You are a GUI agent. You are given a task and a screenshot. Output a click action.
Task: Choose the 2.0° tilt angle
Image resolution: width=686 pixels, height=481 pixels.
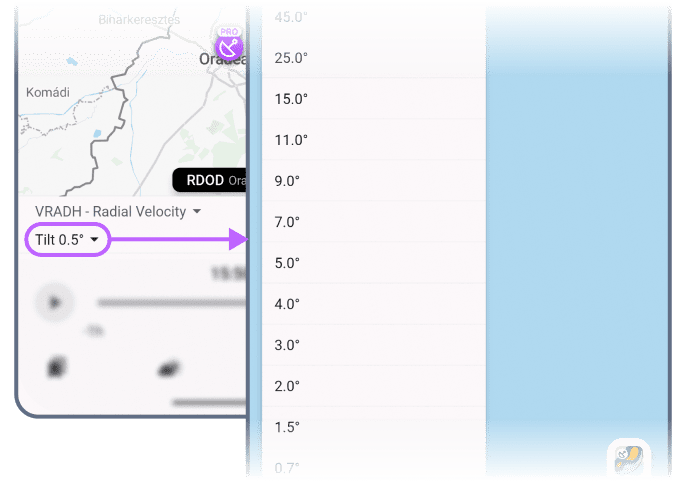coord(374,386)
